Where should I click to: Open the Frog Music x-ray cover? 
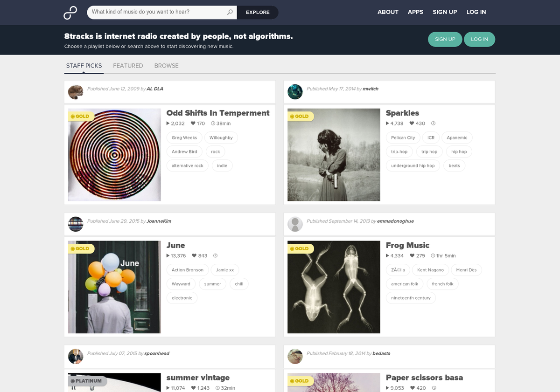pyautogui.click(x=334, y=287)
